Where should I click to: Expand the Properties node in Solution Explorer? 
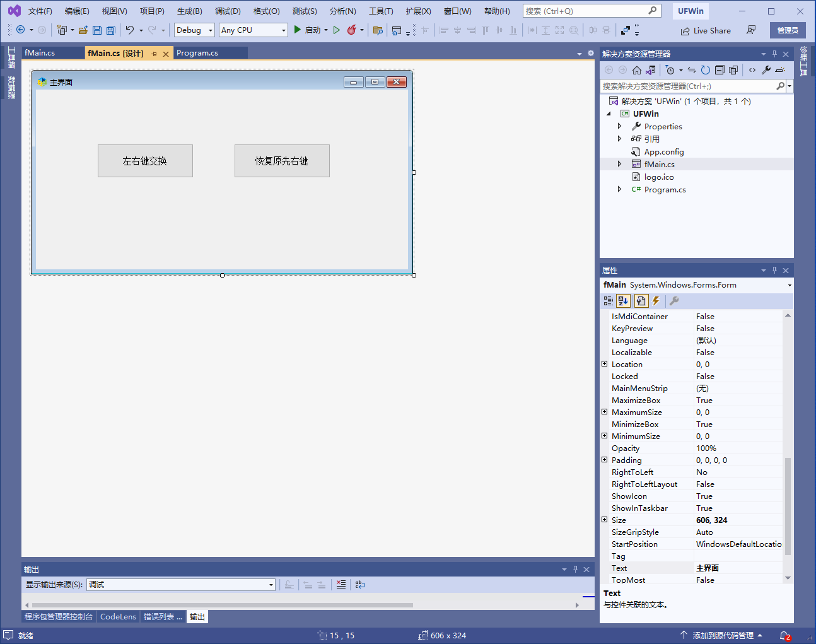[x=619, y=126]
